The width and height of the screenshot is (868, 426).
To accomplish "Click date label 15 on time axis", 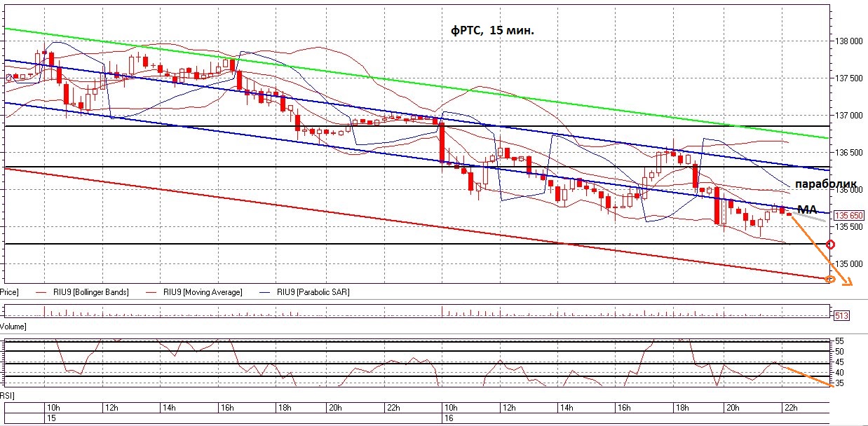I will [x=51, y=418].
